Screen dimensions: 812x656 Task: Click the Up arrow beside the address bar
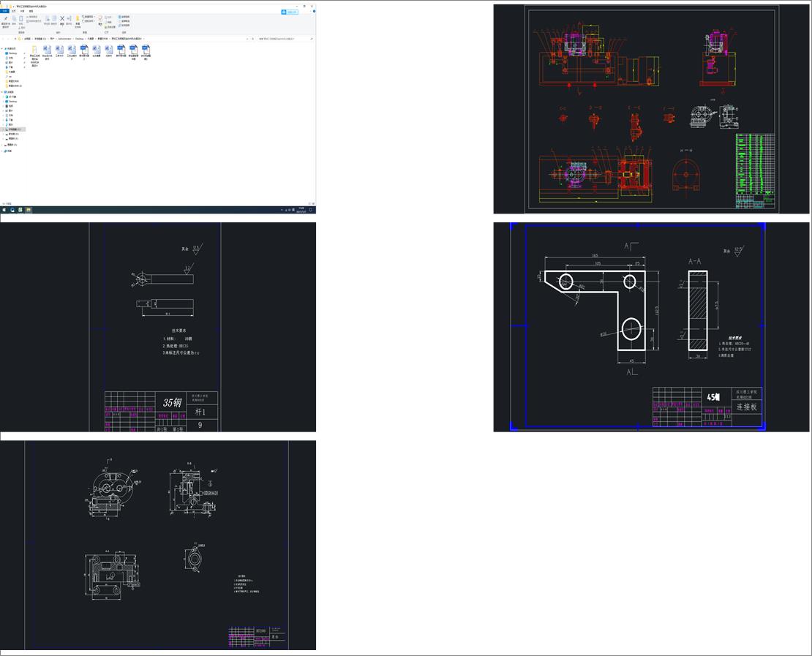(x=15, y=39)
